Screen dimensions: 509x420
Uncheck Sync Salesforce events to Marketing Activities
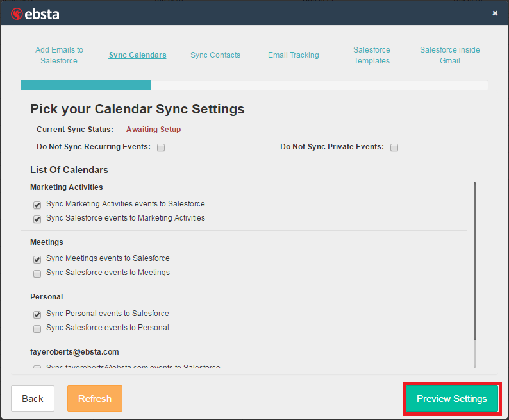[x=37, y=219]
